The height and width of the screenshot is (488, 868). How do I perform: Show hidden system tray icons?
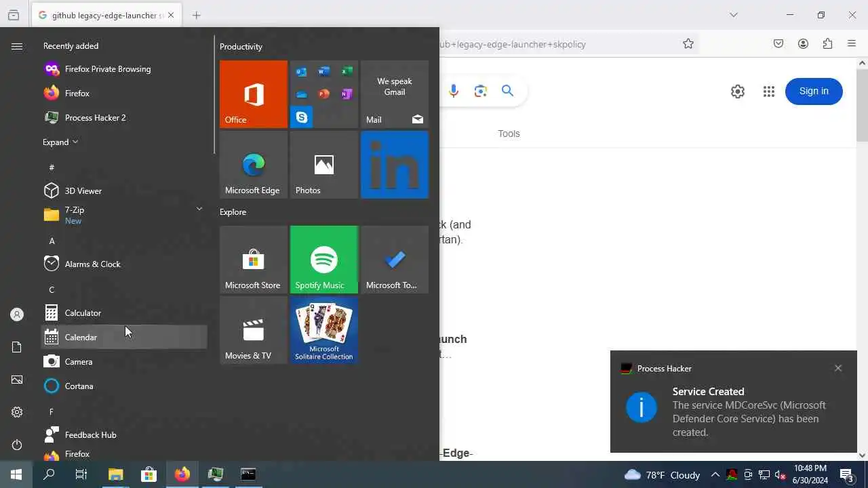tap(715, 474)
